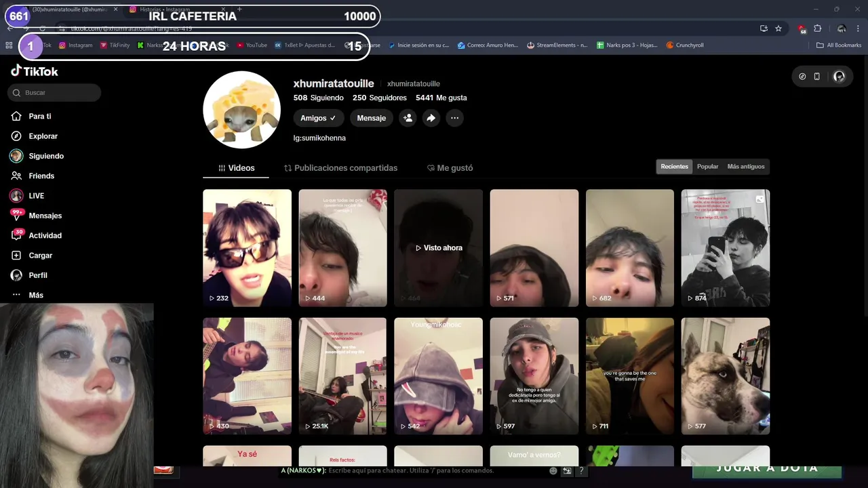Viewport: 868px width, 488px height.
Task: Click the Buscar search field
Action: tap(54, 92)
